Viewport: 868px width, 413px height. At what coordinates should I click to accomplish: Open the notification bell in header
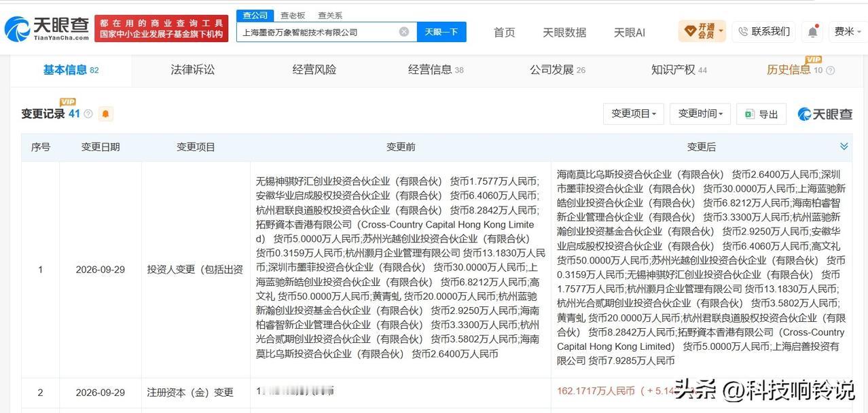pyautogui.click(x=813, y=31)
